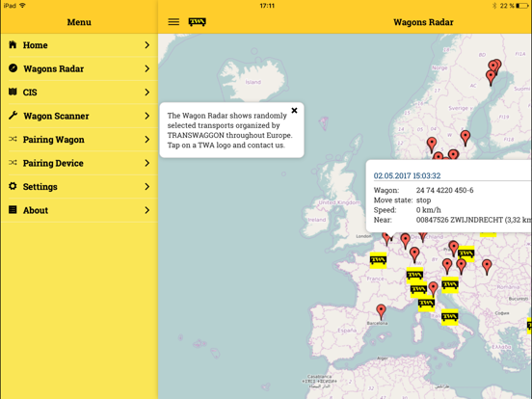Tap the 17:11 clock in status bar

(x=267, y=6)
